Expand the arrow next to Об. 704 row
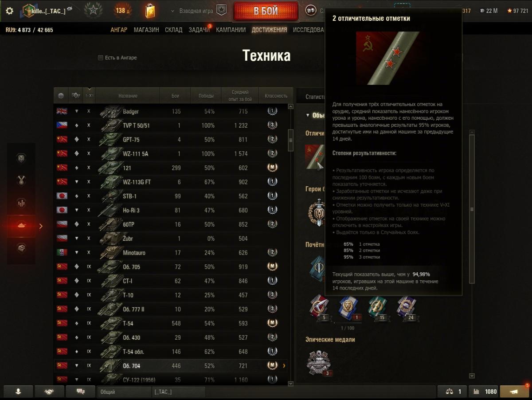532x400 pixels. (x=284, y=366)
